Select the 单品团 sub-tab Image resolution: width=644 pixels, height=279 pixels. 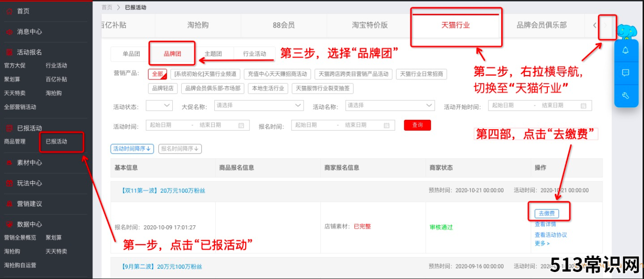coord(131,54)
